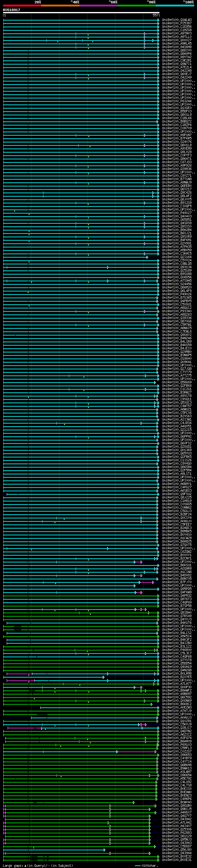The height and width of the screenshot is (868, 197).
Task: Open hit UniRef100_C4JRS6
Action: coord(177,423)
